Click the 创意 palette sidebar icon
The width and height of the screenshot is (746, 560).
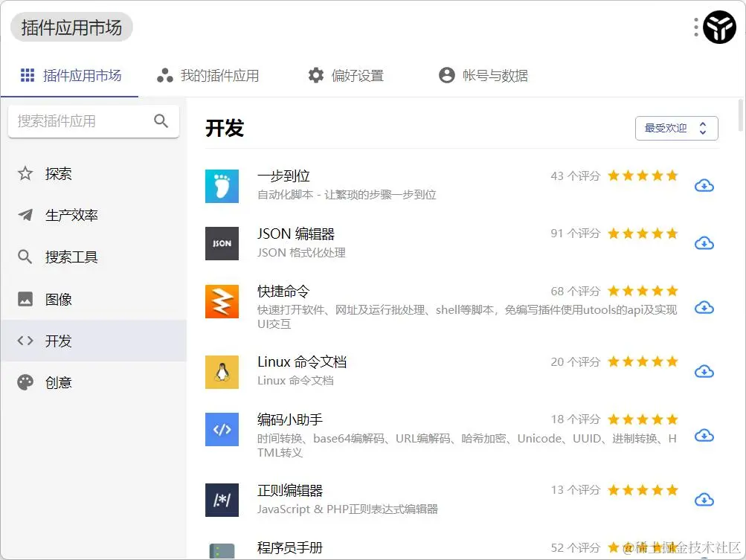pyautogui.click(x=25, y=382)
